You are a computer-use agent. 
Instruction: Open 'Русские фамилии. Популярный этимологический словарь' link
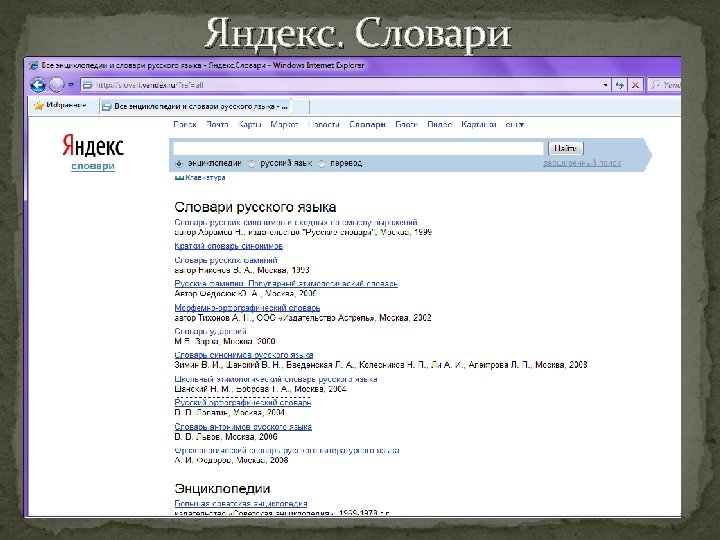pos(286,284)
